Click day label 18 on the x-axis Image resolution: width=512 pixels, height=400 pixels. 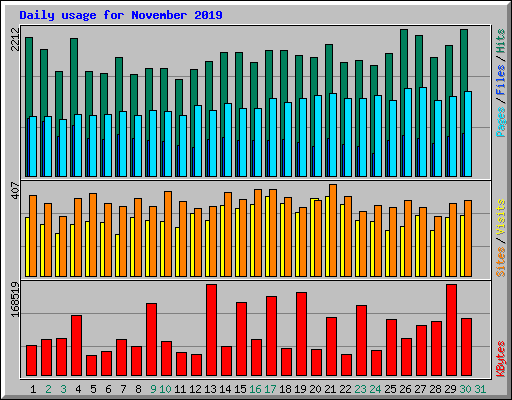coord(285,389)
